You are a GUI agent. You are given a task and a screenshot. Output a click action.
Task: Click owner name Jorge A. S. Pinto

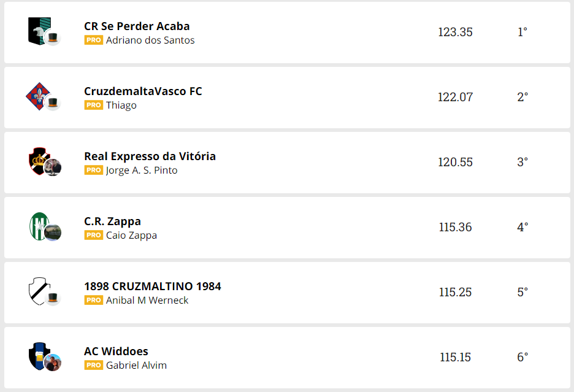(x=142, y=170)
